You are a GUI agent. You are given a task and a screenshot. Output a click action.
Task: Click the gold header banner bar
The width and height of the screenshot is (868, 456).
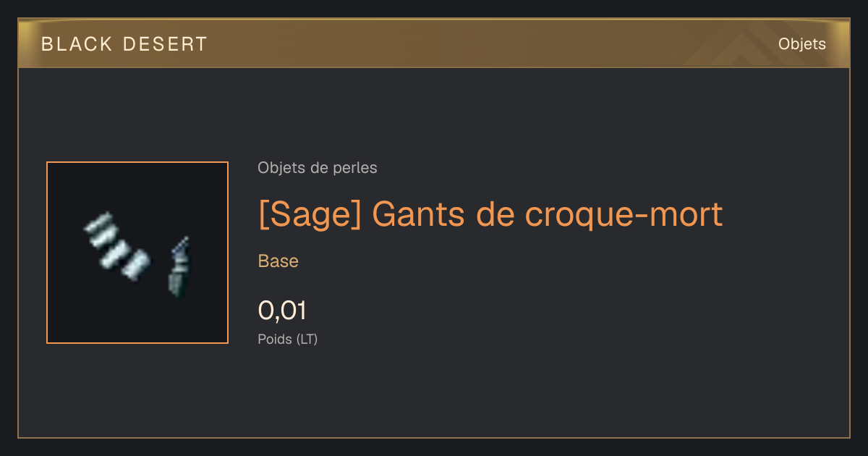pos(434,43)
